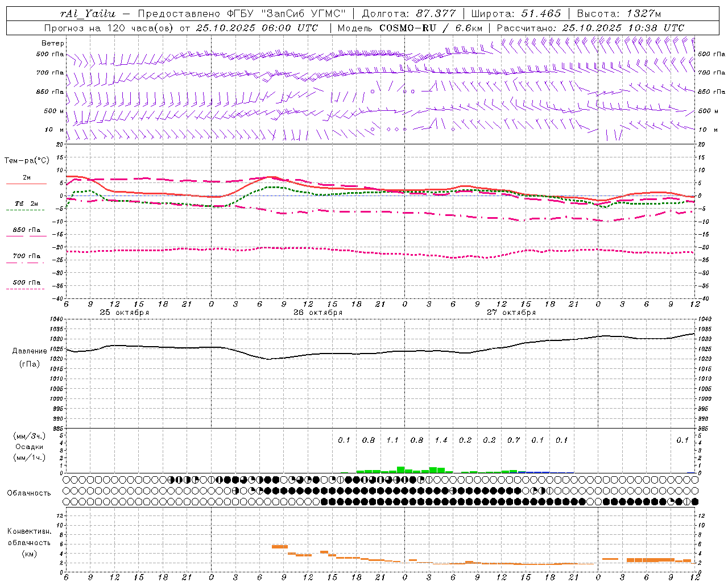Click the "Модель COSMO-RU / 6.6км" text

[x=410, y=28]
